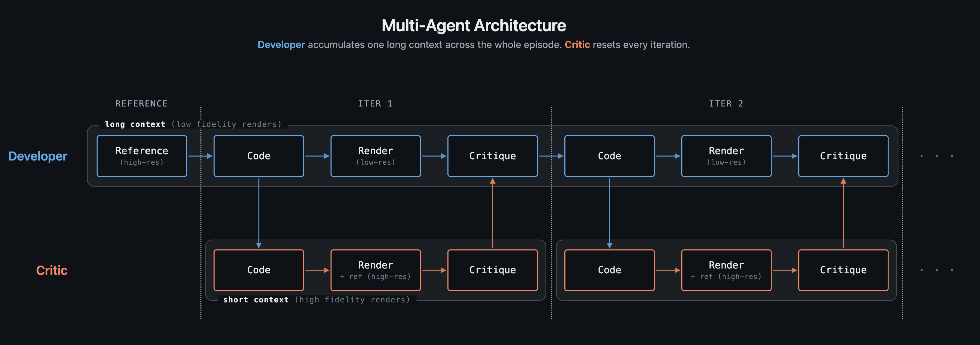The height and width of the screenshot is (345, 980).
Task: Click Critic's Critique box under ITER 2
Action: pos(844,270)
